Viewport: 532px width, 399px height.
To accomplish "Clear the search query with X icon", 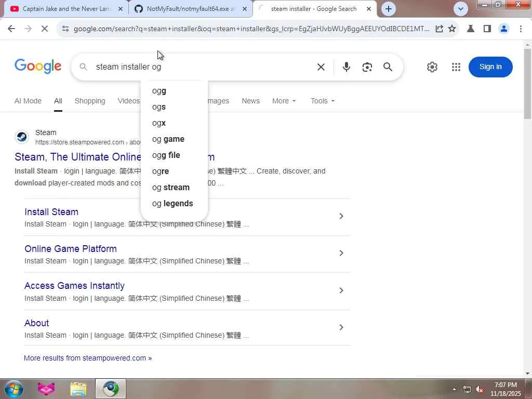I will coord(321,67).
